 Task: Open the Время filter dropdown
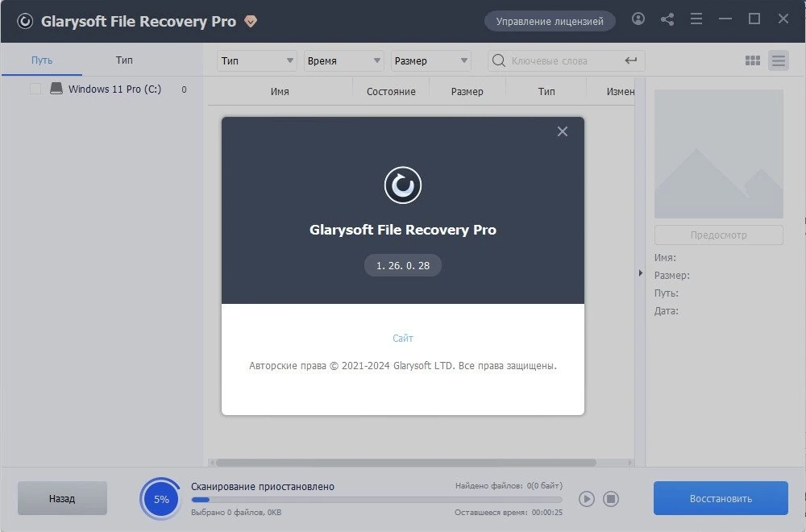coord(343,60)
